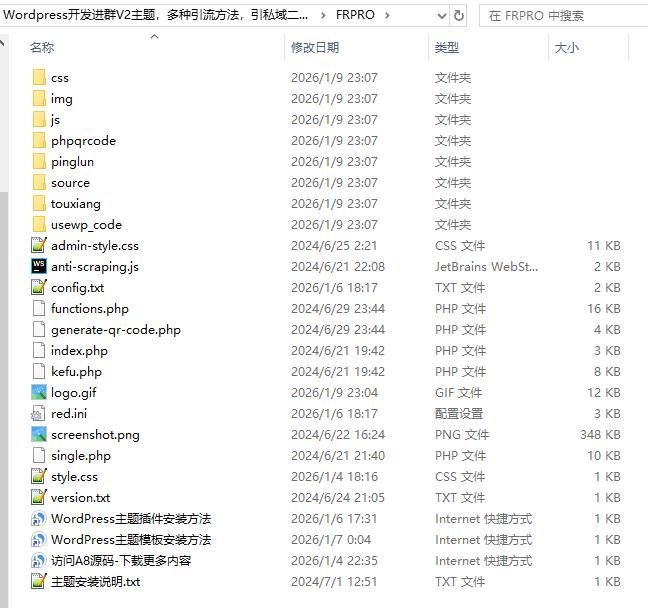Select the file name logo.gif
648x608 pixels.
point(74,393)
